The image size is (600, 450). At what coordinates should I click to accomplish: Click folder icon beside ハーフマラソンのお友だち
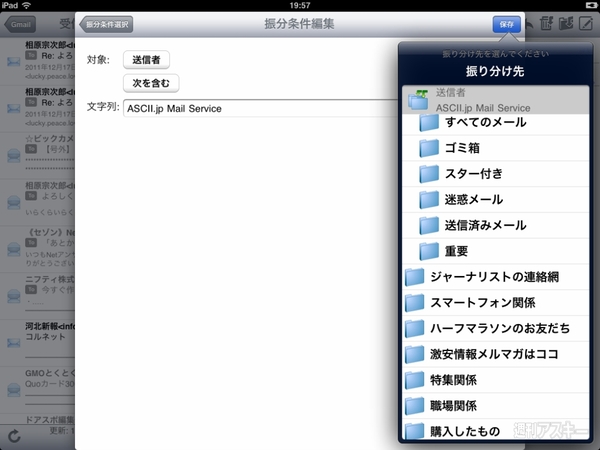[414, 328]
